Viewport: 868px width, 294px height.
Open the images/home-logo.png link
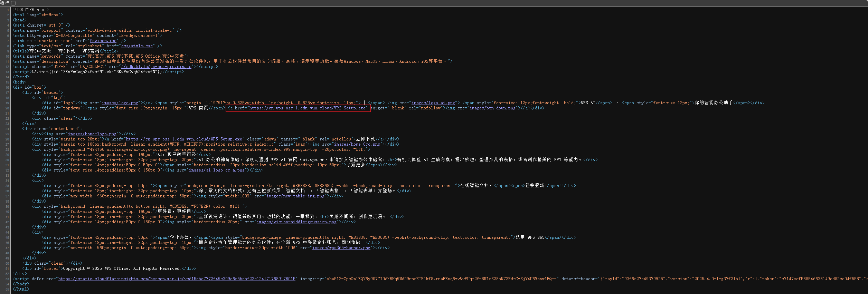coord(92,134)
